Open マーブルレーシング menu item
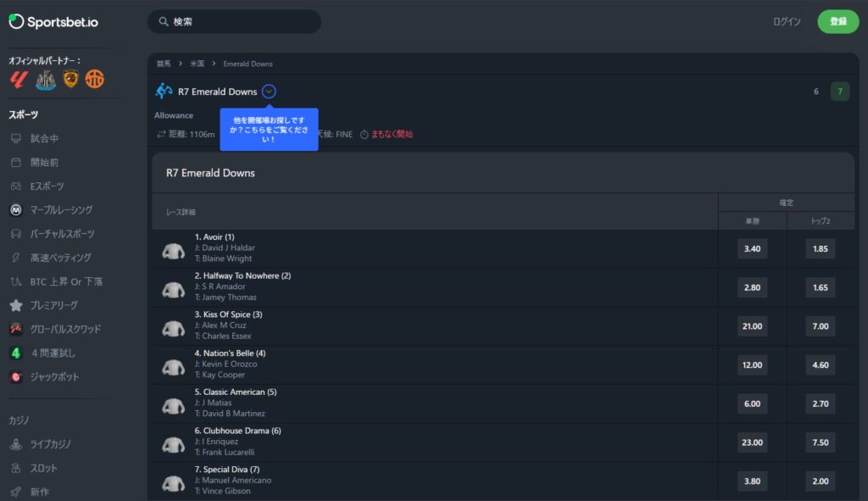Viewport: 868px width, 501px height. [61, 210]
